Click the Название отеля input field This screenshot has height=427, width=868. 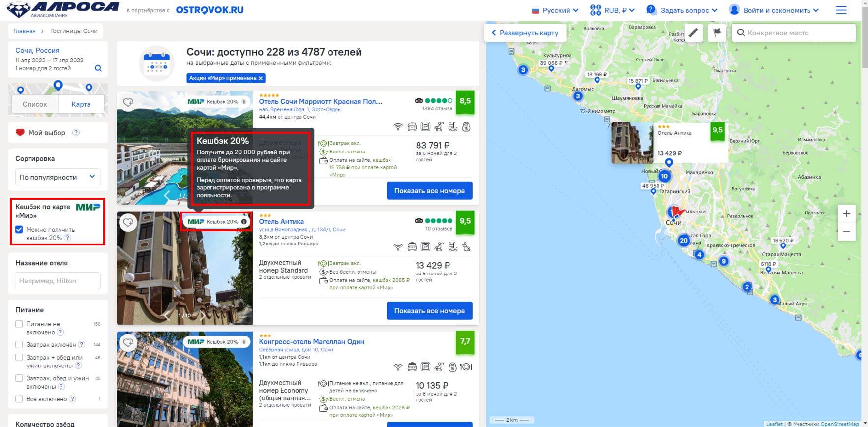point(58,281)
